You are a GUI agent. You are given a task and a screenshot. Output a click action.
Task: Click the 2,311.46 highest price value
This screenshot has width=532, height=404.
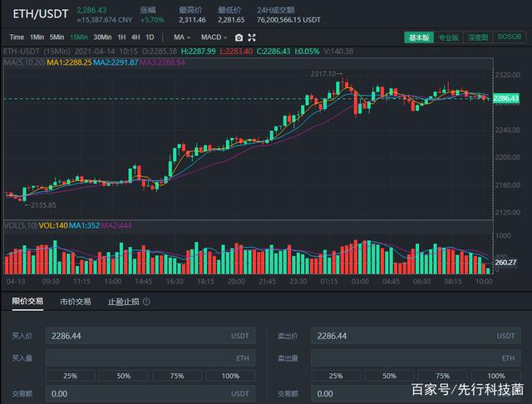coord(192,20)
